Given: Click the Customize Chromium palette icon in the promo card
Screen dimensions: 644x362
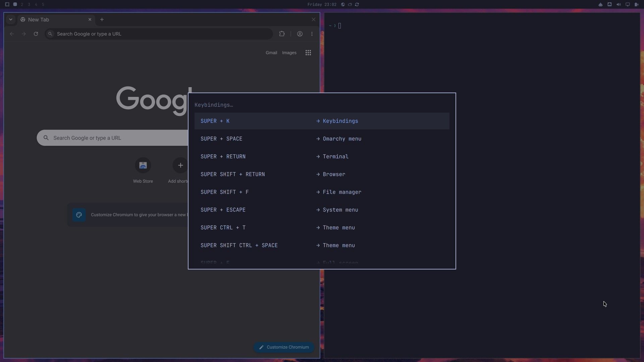Looking at the screenshot, I should (79, 215).
